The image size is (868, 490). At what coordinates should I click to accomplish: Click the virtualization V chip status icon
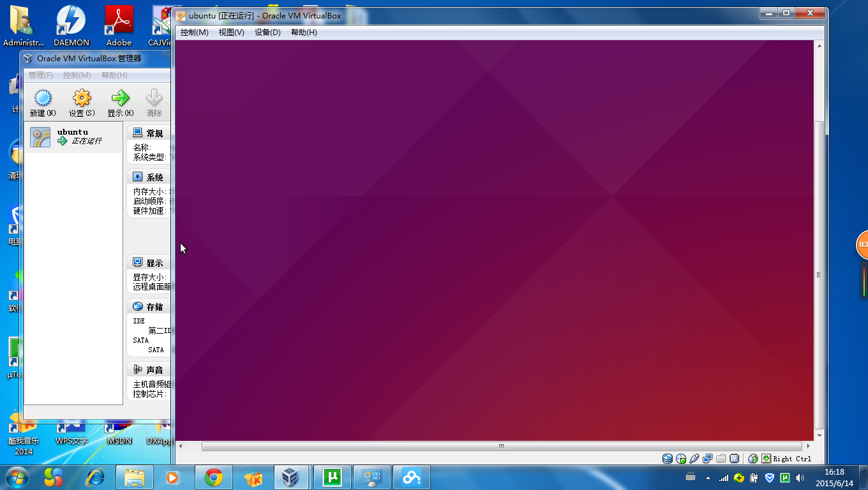[x=735, y=459]
